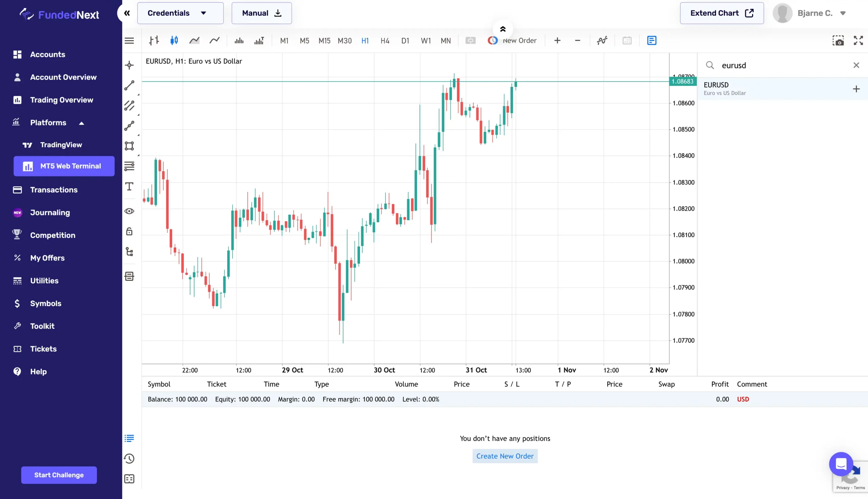Open the indicators list
This screenshot has height=499, width=868.
602,40
